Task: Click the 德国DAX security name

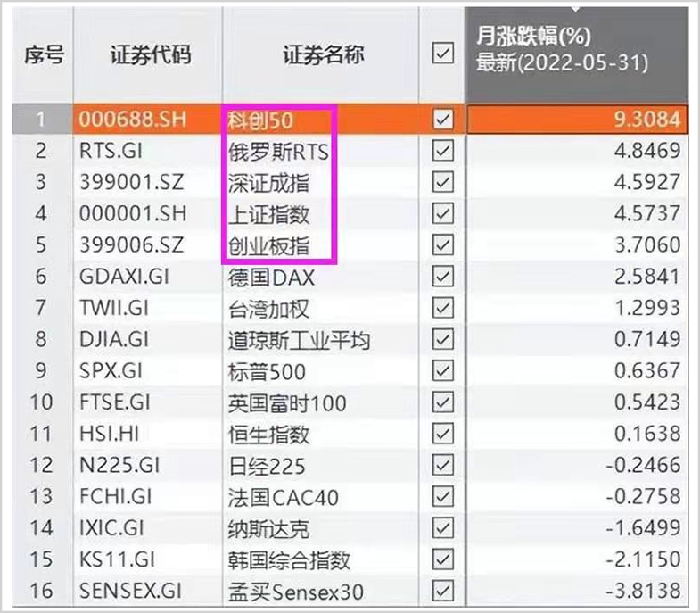Action: coord(271,277)
